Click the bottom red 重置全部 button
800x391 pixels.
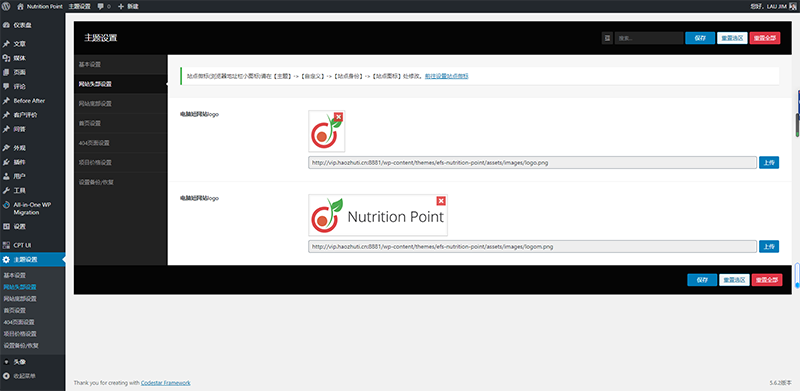(x=766, y=280)
